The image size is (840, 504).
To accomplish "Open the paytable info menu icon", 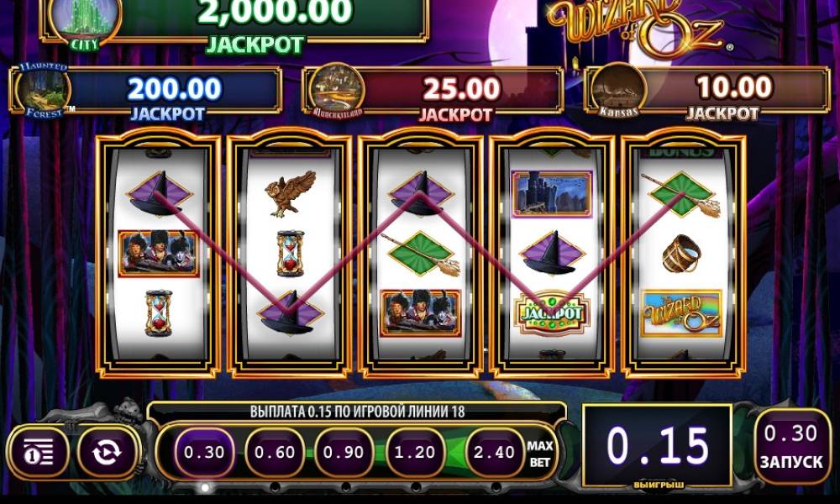I will click(x=38, y=452).
